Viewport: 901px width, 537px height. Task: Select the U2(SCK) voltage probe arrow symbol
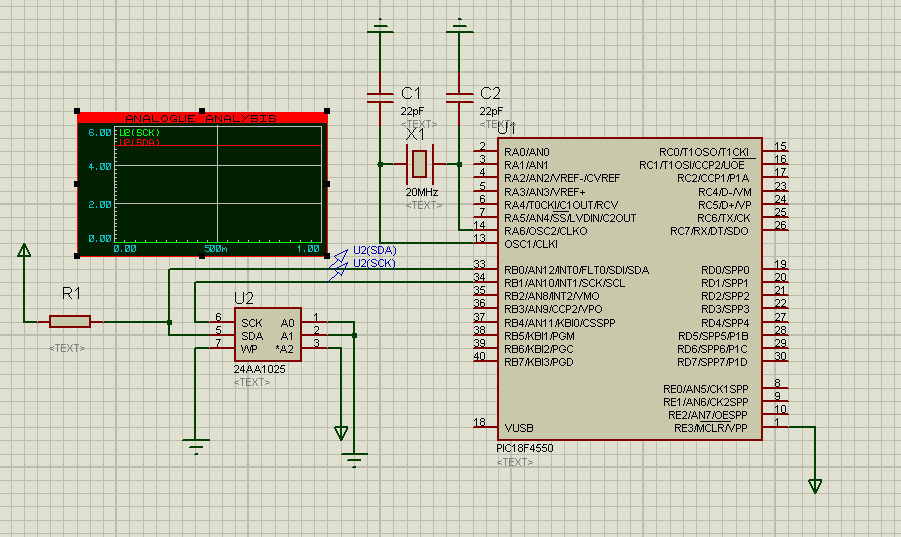[x=338, y=271]
